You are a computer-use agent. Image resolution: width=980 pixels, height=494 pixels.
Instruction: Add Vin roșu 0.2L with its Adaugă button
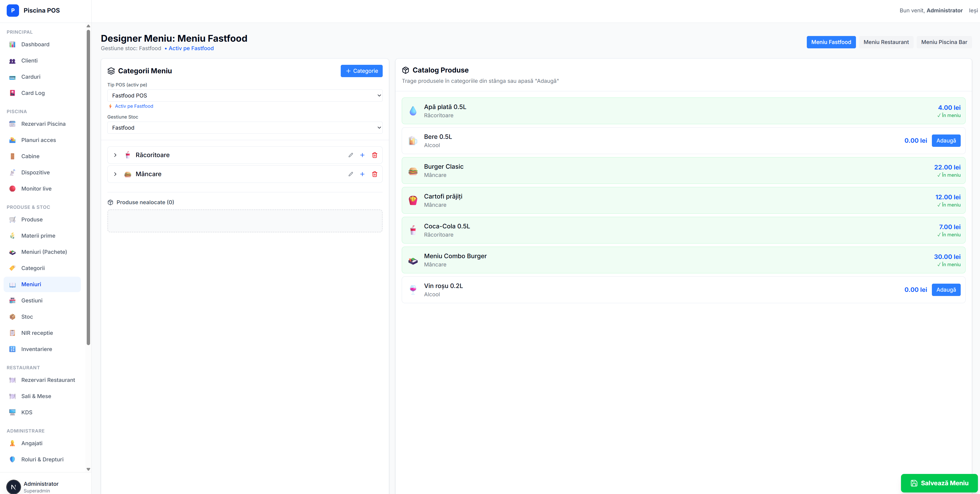[946, 290]
